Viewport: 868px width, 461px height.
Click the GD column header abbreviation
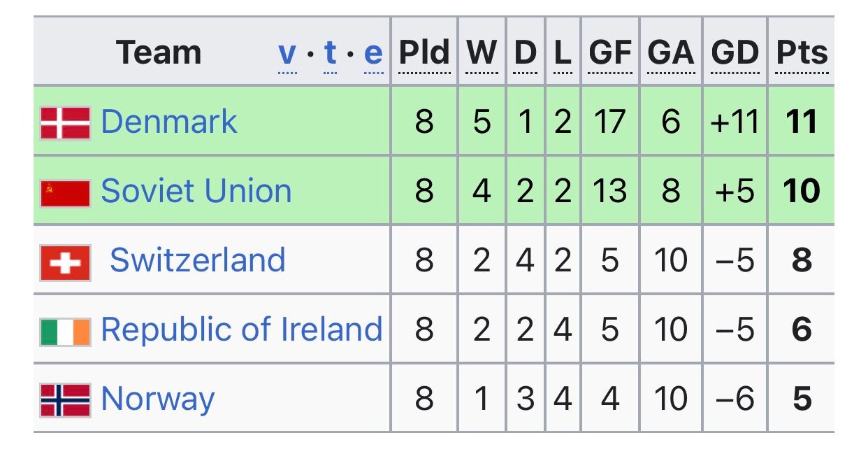(735, 53)
